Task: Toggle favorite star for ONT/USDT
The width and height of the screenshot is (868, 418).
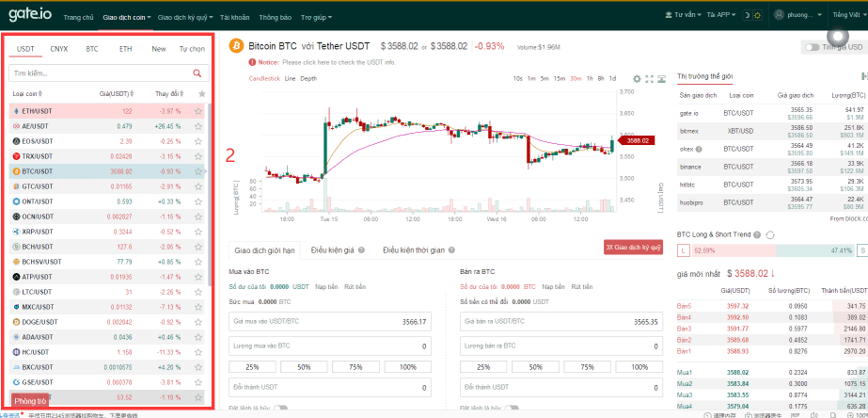Action: [x=198, y=201]
